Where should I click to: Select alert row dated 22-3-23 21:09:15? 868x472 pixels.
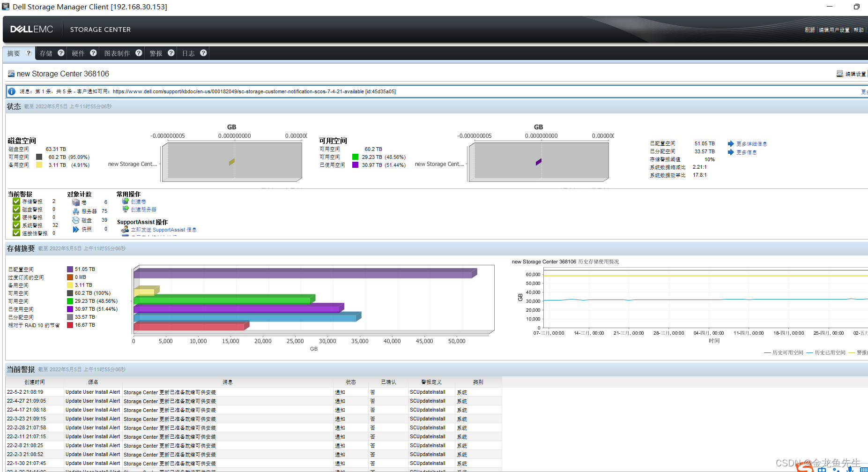[253, 419]
